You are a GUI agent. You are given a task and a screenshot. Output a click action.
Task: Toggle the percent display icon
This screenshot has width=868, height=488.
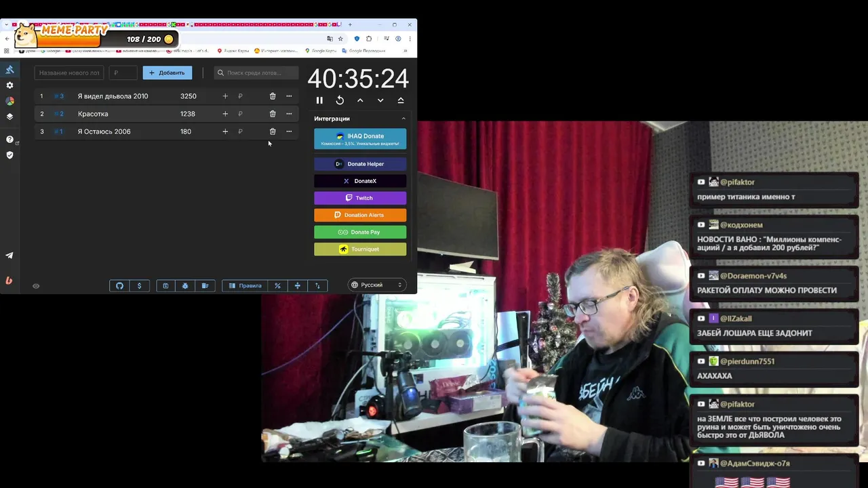[277, 286]
